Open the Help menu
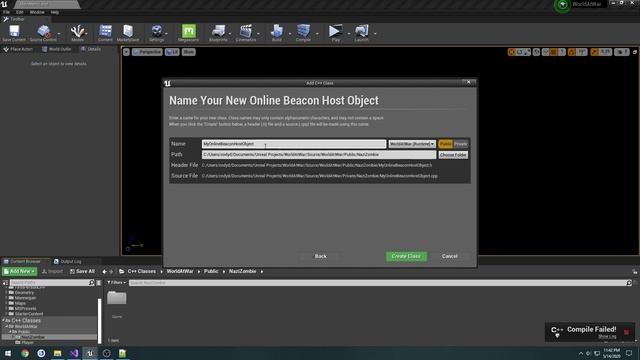The height and width of the screenshot is (360, 640). click(x=55, y=12)
